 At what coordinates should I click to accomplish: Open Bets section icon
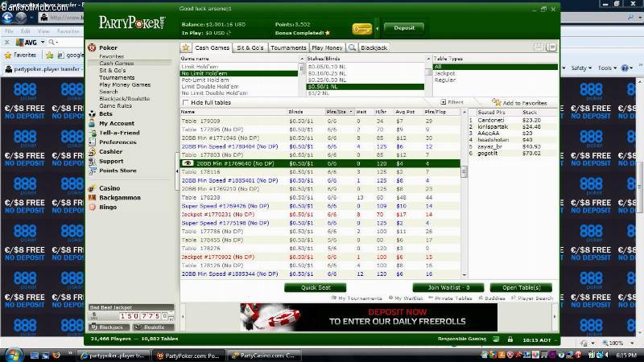tap(92, 113)
